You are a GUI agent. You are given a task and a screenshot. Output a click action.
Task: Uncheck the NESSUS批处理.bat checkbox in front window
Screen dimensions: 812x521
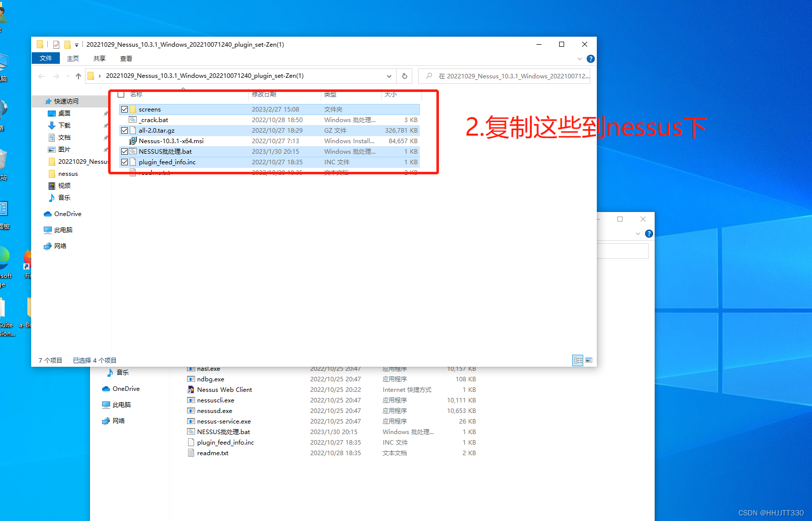124,151
